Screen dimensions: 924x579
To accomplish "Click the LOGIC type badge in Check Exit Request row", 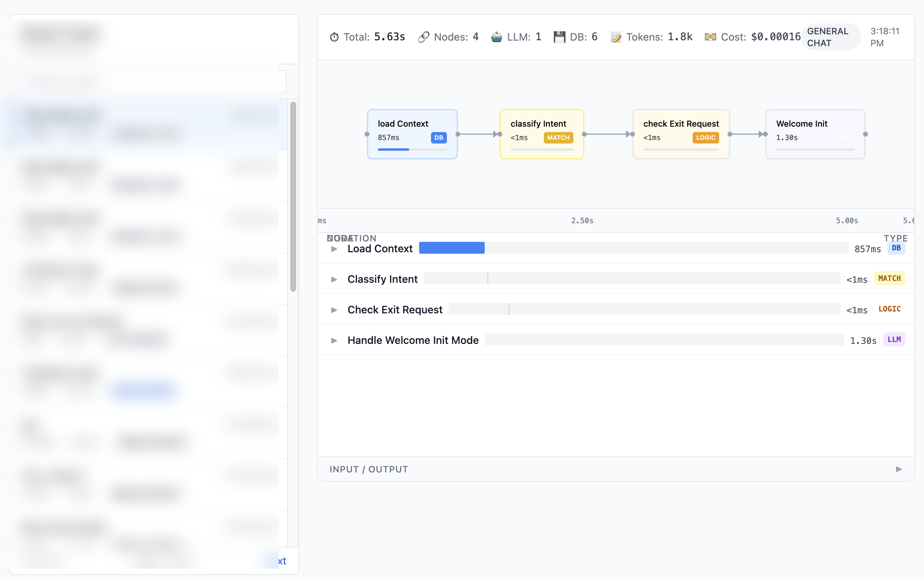I will (890, 309).
